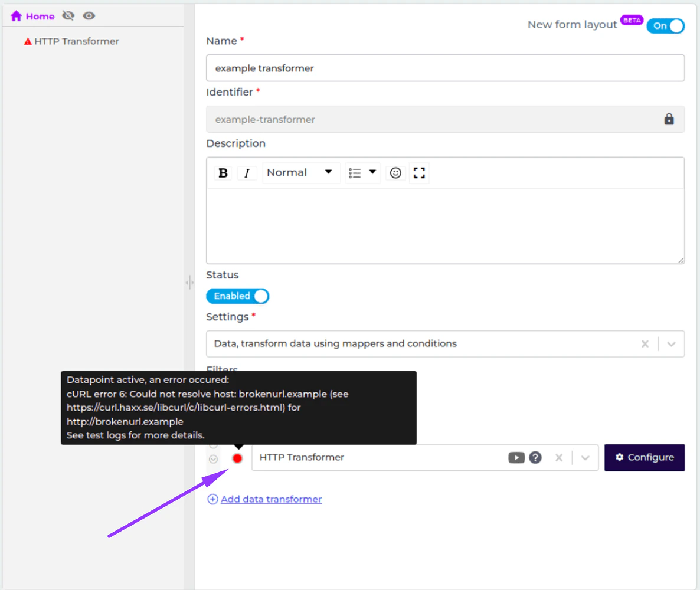Click the 'Description' label
The height and width of the screenshot is (590, 700).
tap(235, 143)
